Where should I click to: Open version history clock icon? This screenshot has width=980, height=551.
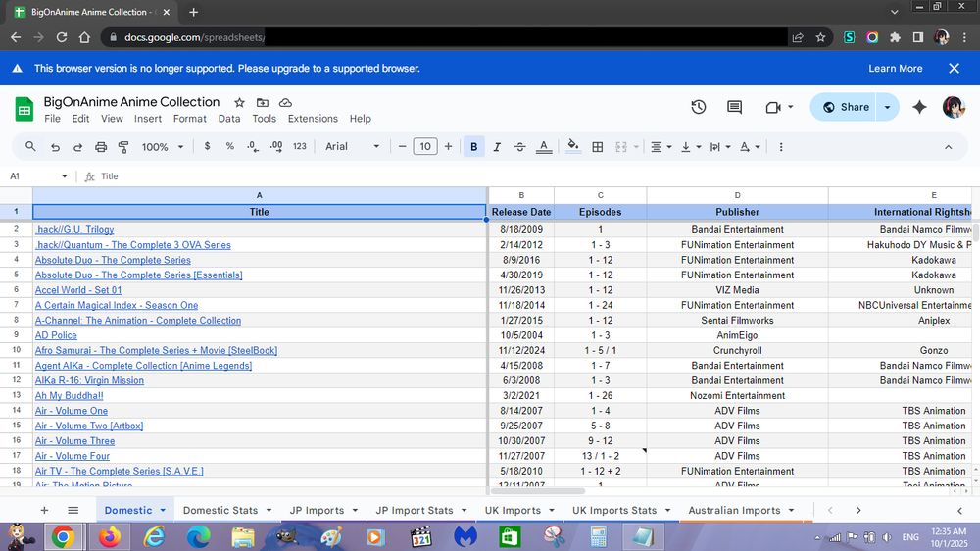pyautogui.click(x=698, y=107)
